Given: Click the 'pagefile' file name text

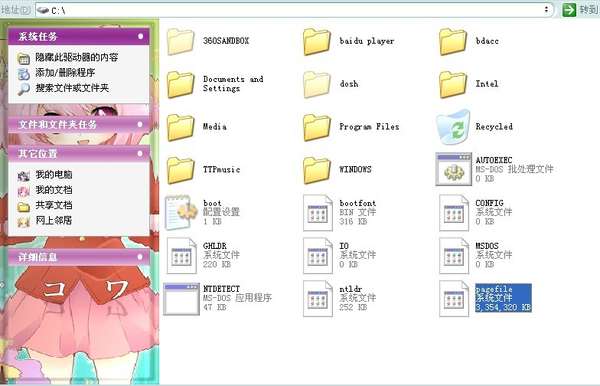Looking at the screenshot, I should [x=494, y=289].
